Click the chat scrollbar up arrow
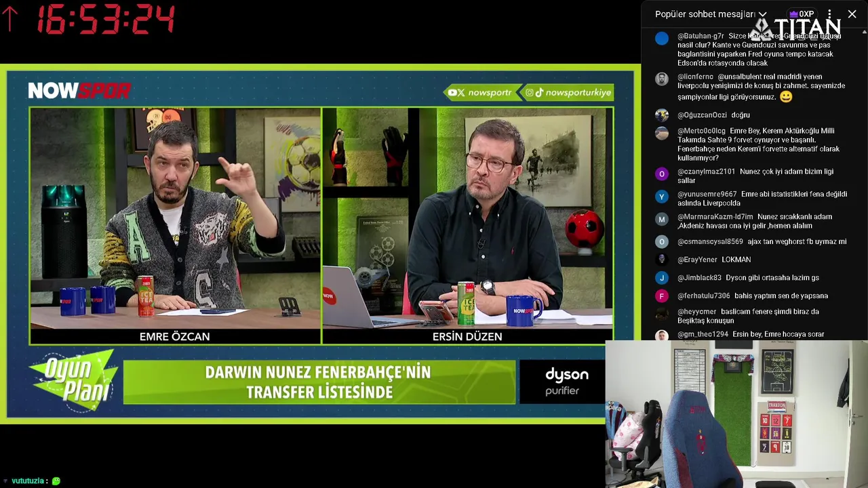This screenshot has width=868, height=488. coord(864,31)
